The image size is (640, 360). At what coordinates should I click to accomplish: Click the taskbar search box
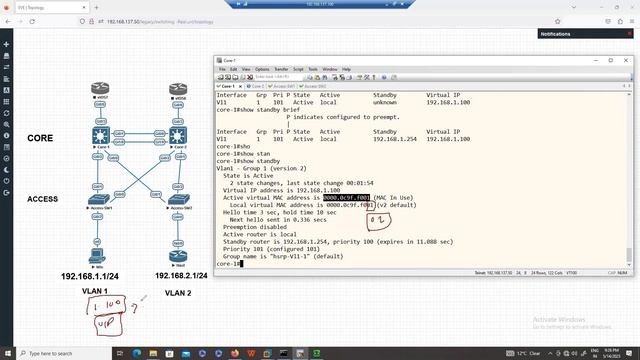(x=64, y=353)
